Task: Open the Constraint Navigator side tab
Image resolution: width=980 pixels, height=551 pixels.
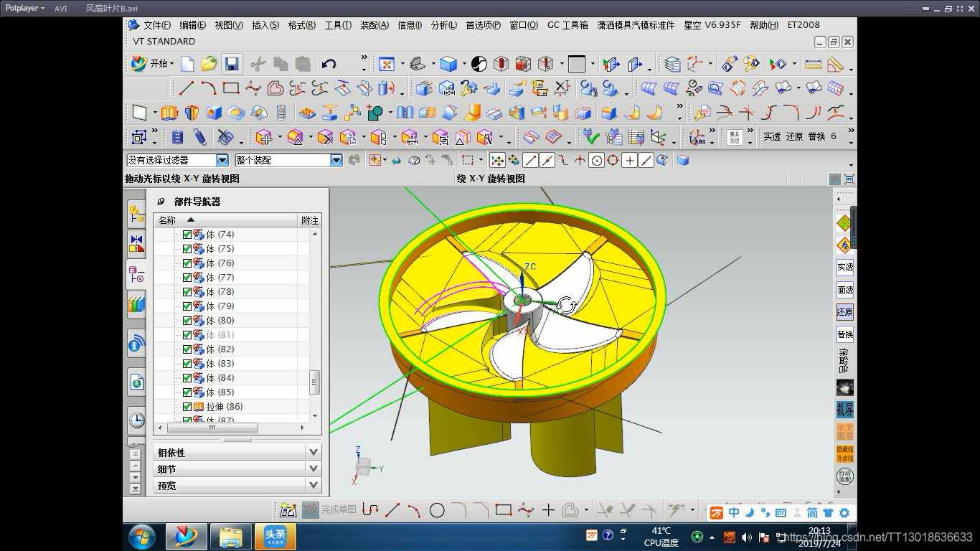Action: [136, 244]
